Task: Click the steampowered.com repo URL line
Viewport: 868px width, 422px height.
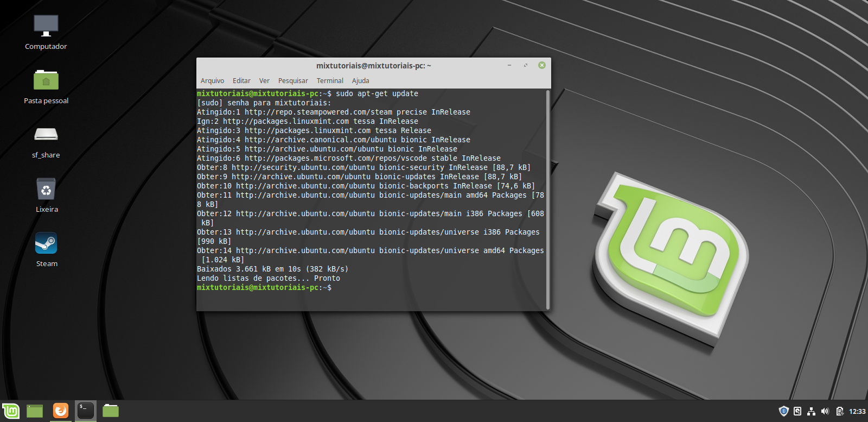Action: 334,112
